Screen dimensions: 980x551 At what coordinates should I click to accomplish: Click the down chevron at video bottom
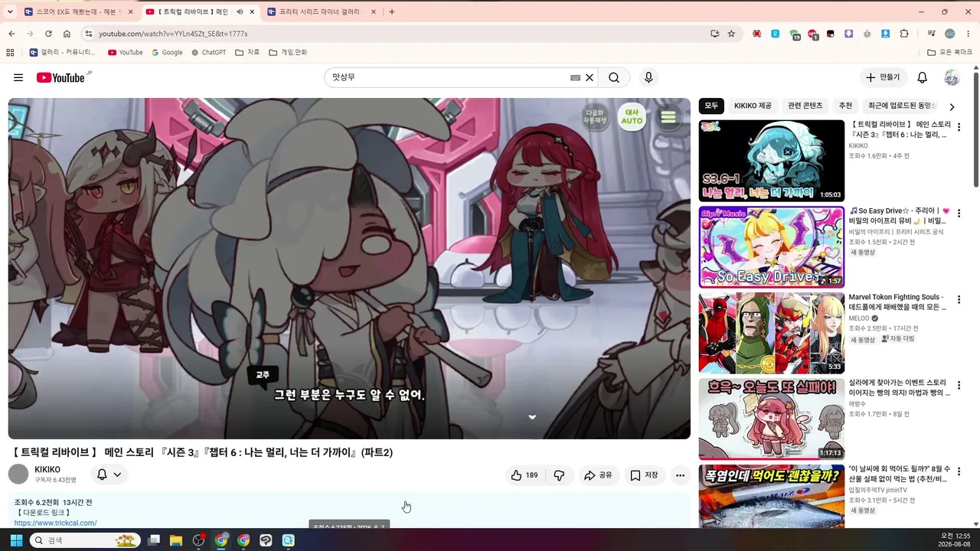tap(532, 417)
